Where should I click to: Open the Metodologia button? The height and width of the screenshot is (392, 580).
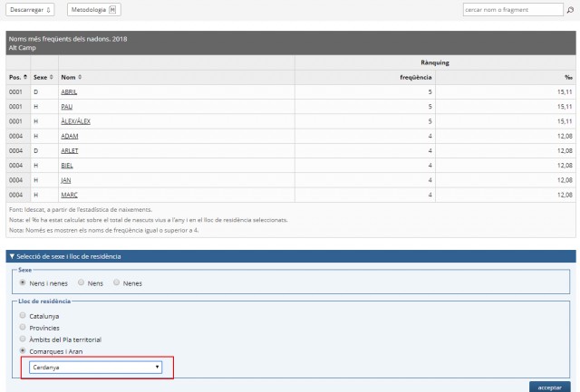pyautogui.click(x=93, y=10)
